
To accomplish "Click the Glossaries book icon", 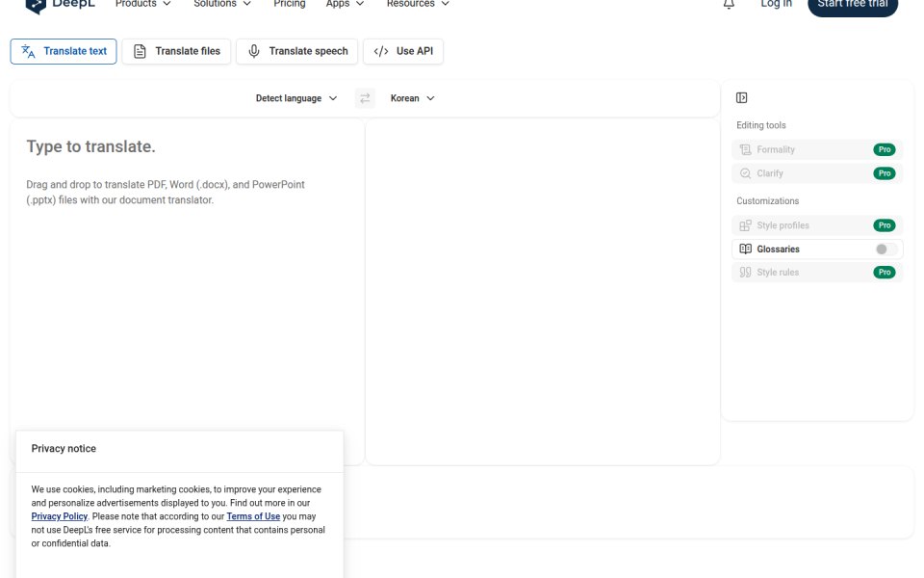I will (x=745, y=249).
